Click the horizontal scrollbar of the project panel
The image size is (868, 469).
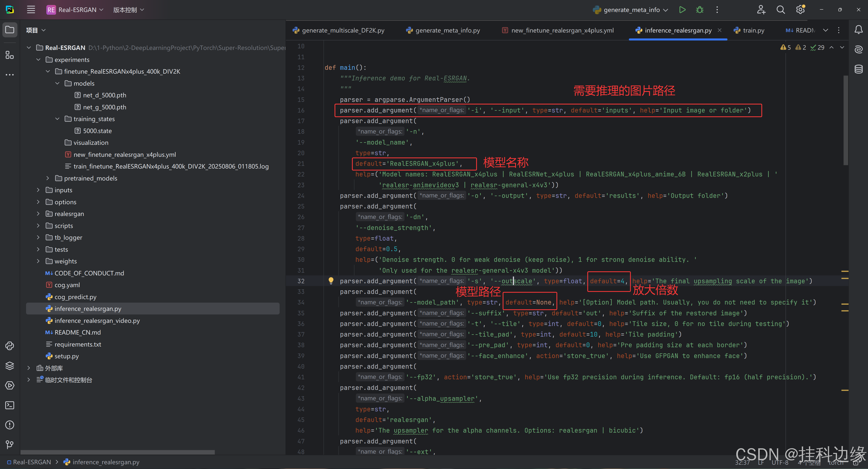tap(117, 452)
